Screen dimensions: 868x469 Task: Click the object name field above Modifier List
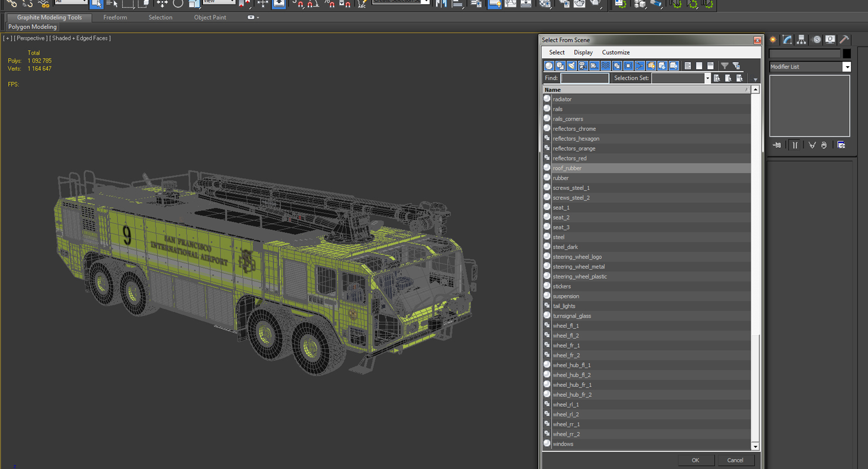pyautogui.click(x=805, y=53)
